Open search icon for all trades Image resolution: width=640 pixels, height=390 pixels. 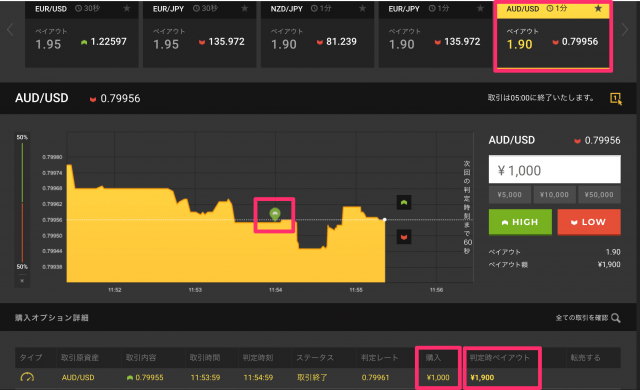point(616,318)
